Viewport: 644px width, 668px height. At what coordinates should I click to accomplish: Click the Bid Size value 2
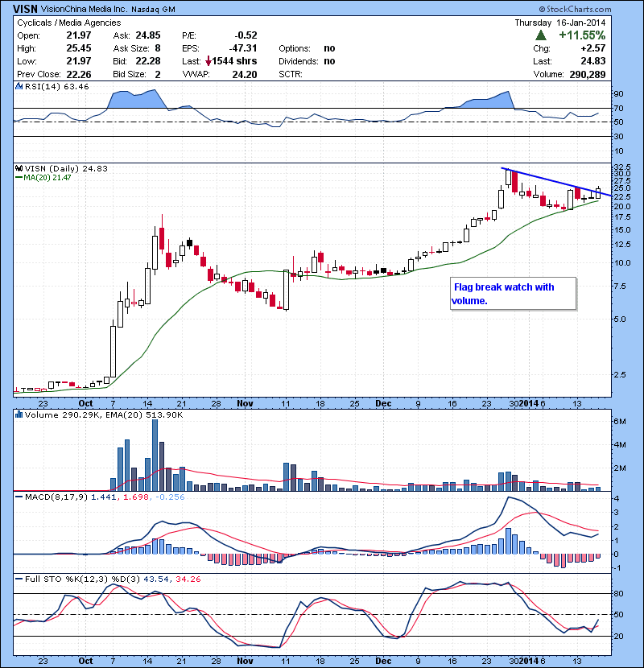tap(158, 75)
